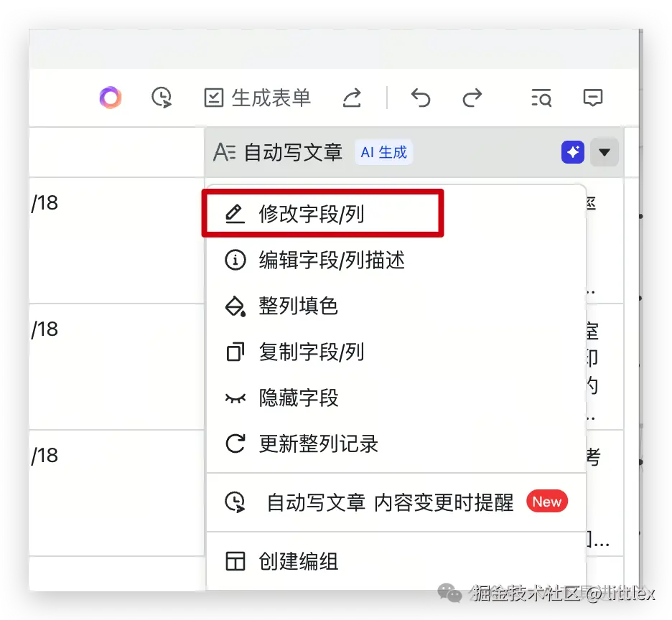Redo the last action
Viewport: 672px width, 620px height.
pyautogui.click(x=472, y=98)
